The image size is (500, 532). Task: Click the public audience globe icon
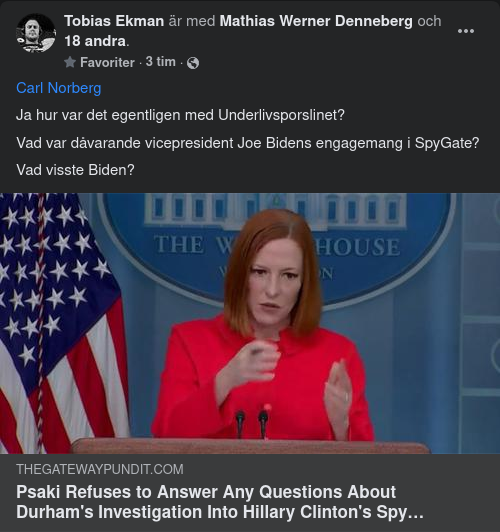tap(193, 63)
